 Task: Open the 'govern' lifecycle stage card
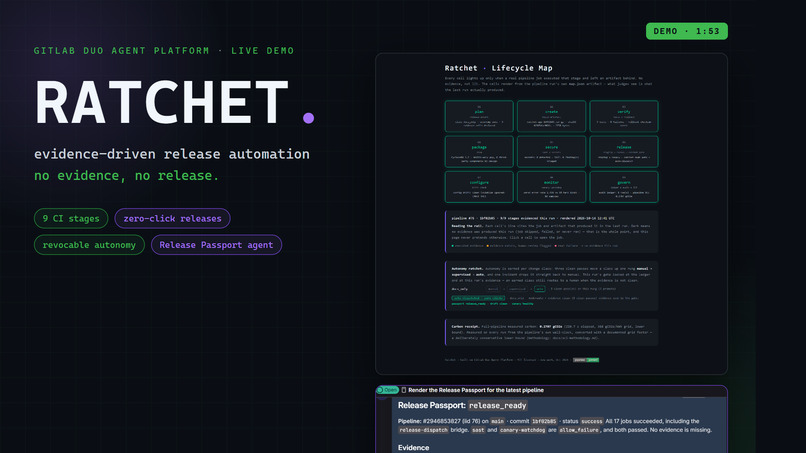coord(624,187)
